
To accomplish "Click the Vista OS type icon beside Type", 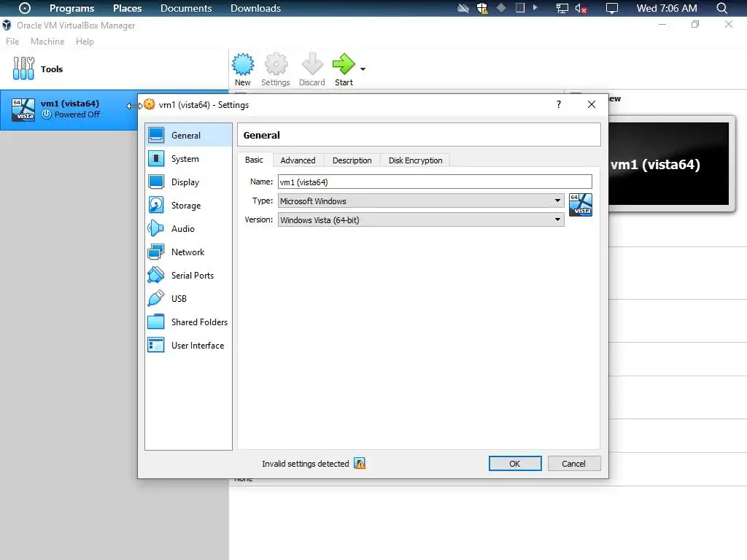I will click(x=581, y=205).
